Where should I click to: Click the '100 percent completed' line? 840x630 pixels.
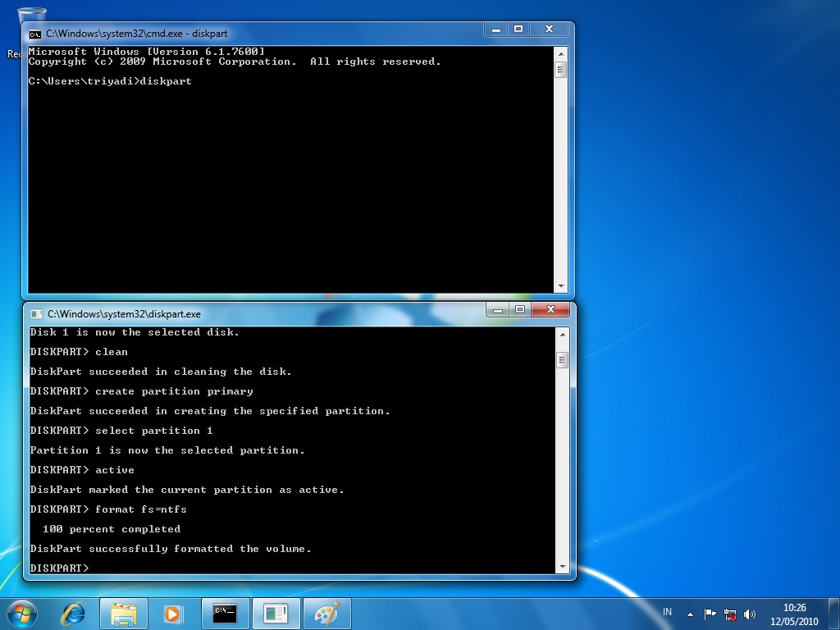click(x=112, y=529)
